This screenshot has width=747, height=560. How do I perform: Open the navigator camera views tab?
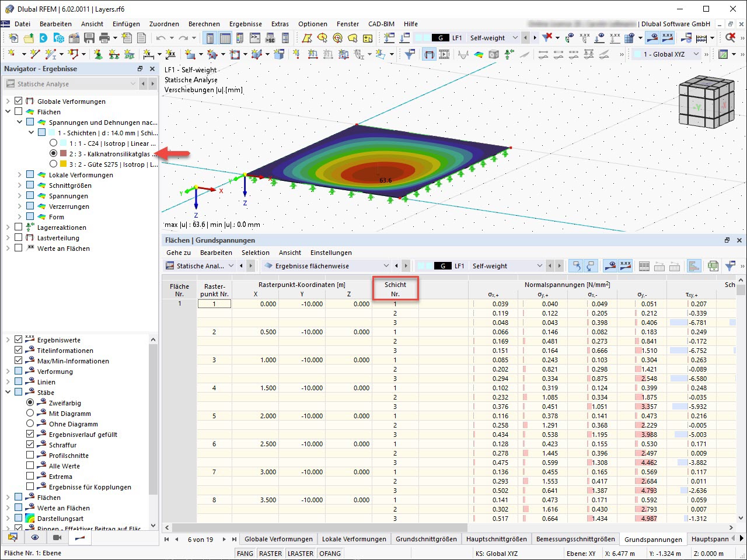tap(57, 537)
